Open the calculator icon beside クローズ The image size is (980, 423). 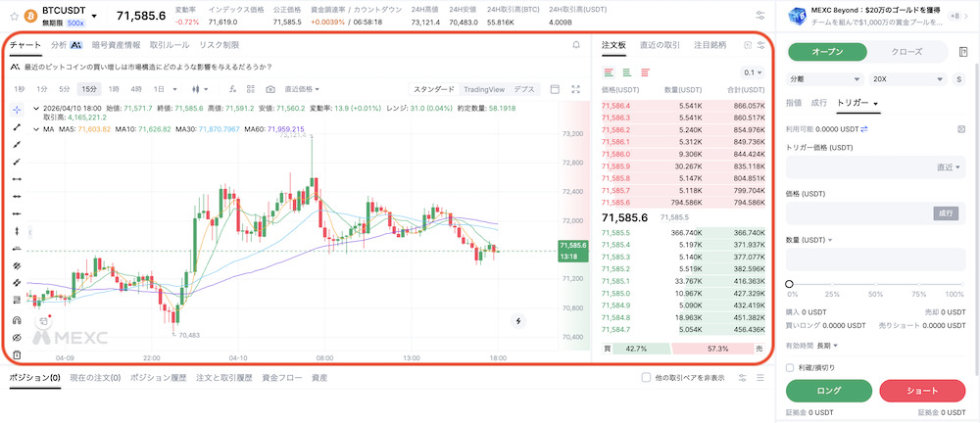coord(962,51)
